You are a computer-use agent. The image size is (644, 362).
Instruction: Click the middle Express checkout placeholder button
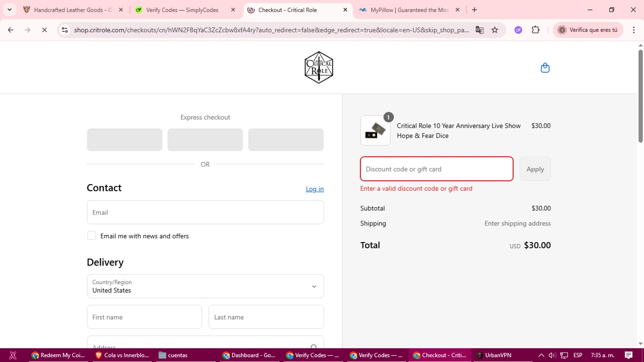pyautogui.click(x=205, y=140)
